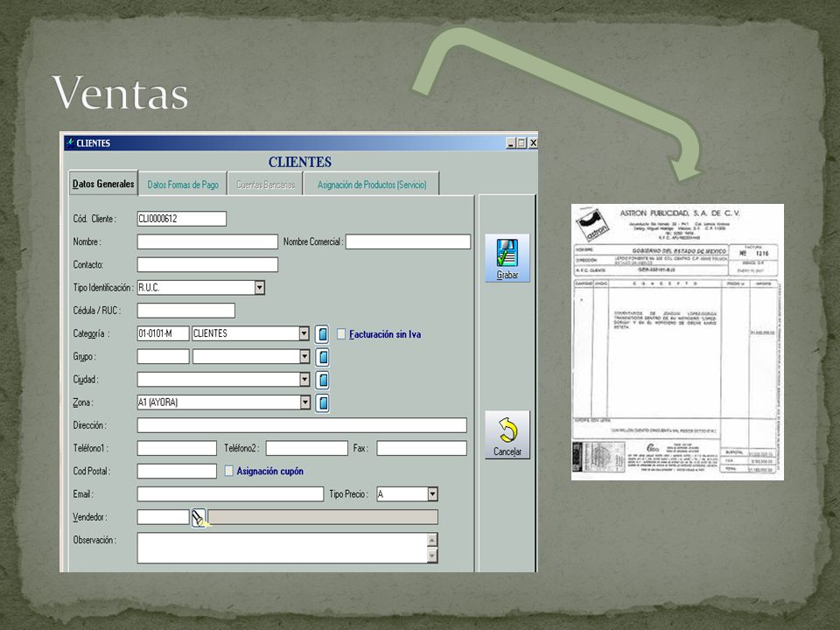The width and height of the screenshot is (840, 630).
Task: Click the Nombre Comercial field
Action: [x=408, y=241]
